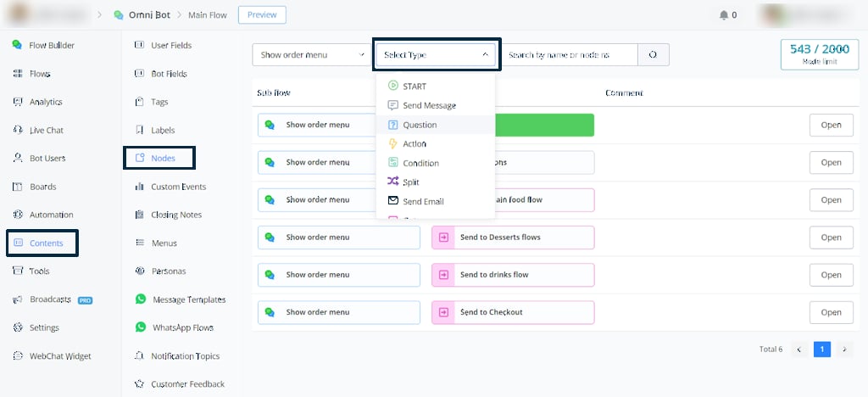
Task: Click Send to Checkout node
Action: click(513, 311)
